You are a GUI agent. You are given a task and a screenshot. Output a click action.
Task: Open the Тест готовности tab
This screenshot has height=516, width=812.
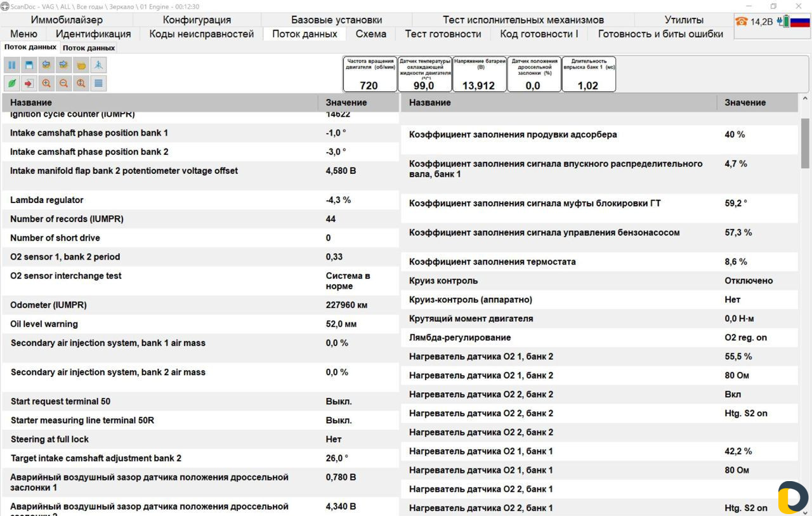point(443,34)
